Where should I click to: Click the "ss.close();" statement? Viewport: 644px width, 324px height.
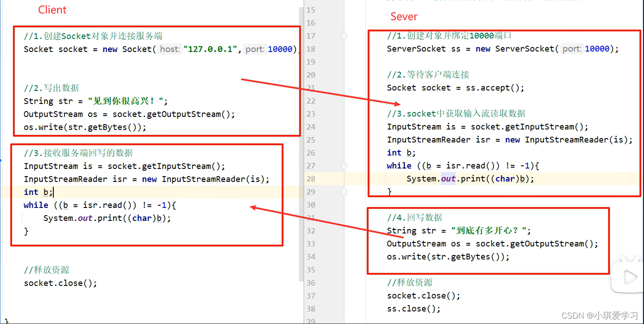[414, 309]
